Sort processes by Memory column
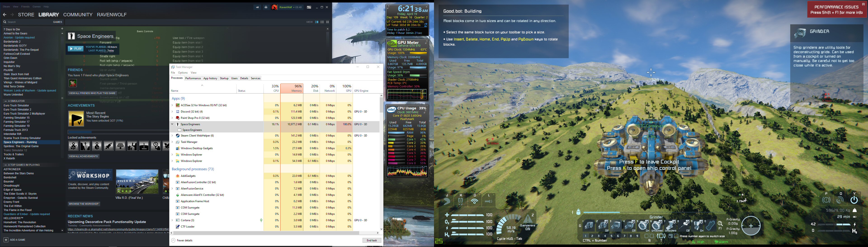Screen dimensions: 868x247 pos(291,88)
